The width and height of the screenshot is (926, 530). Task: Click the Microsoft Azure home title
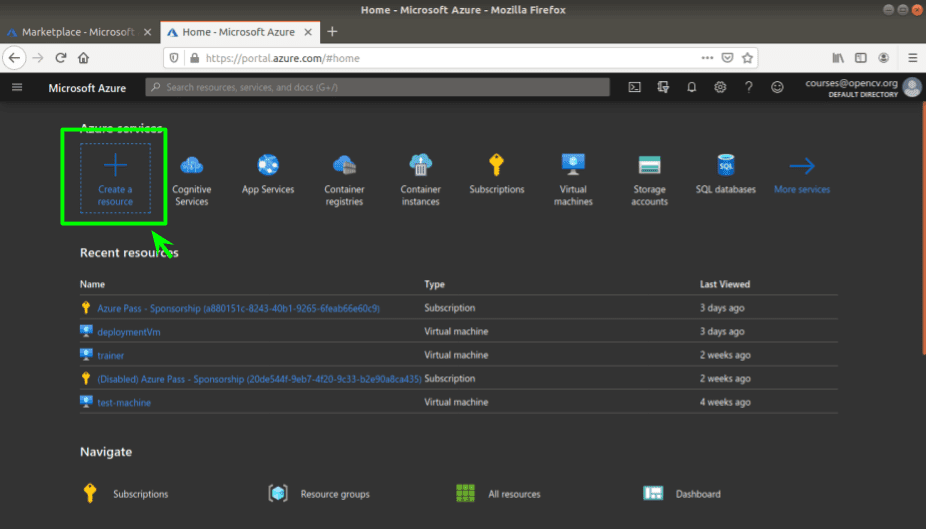tap(87, 88)
